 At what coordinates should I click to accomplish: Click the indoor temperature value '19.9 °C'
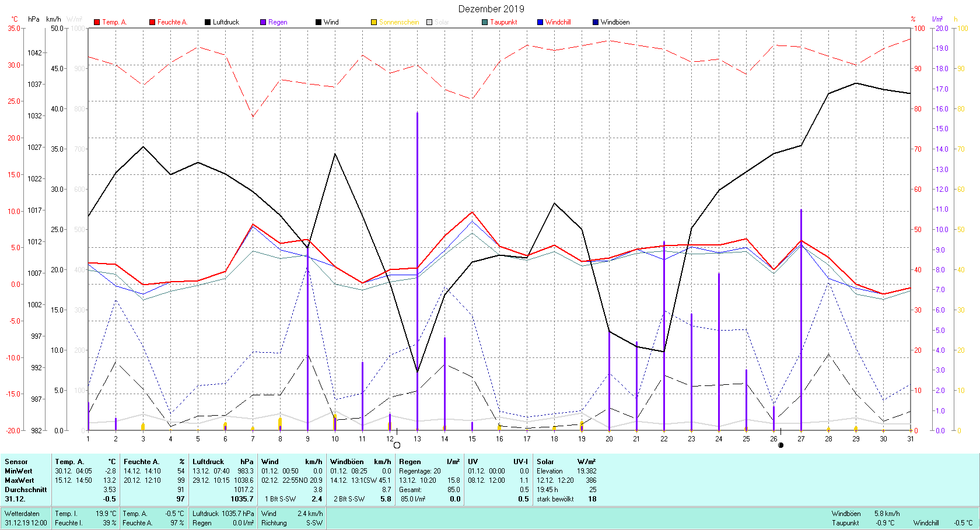pos(106,514)
